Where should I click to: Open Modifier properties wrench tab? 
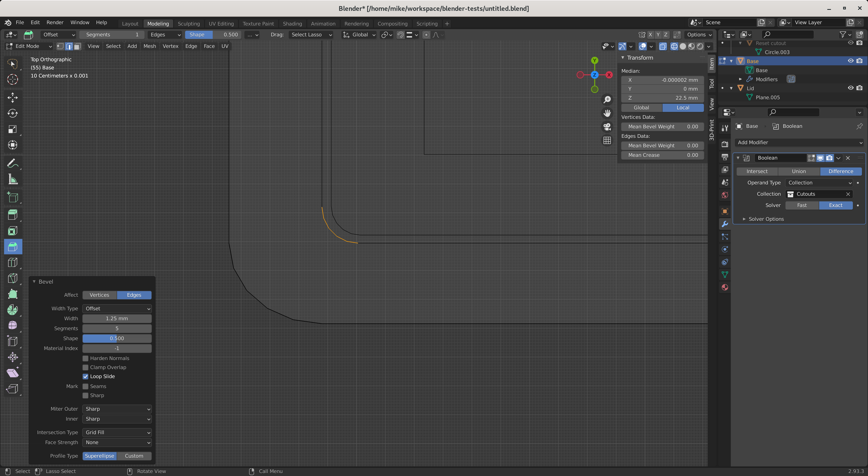pyautogui.click(x=725, y=224)
